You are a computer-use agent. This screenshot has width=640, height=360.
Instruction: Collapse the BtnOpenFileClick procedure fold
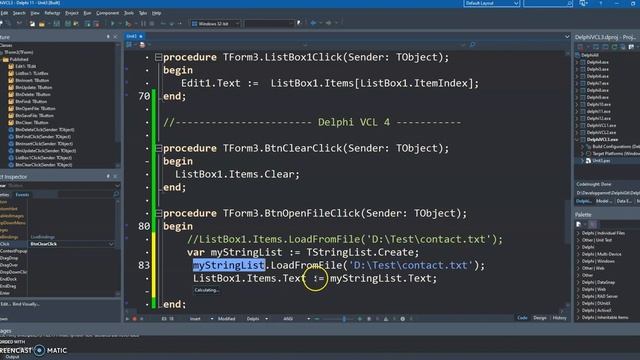(x=158, y=213)
